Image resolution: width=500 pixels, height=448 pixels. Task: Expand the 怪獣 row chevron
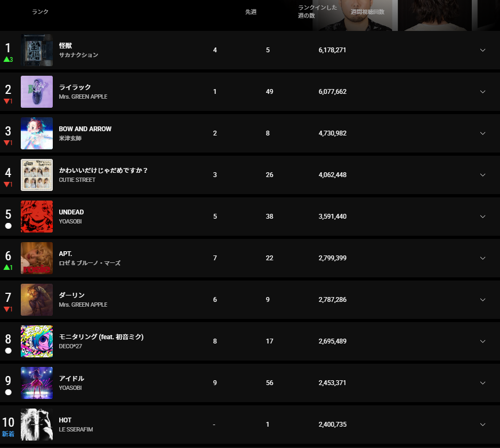point(482,50)
